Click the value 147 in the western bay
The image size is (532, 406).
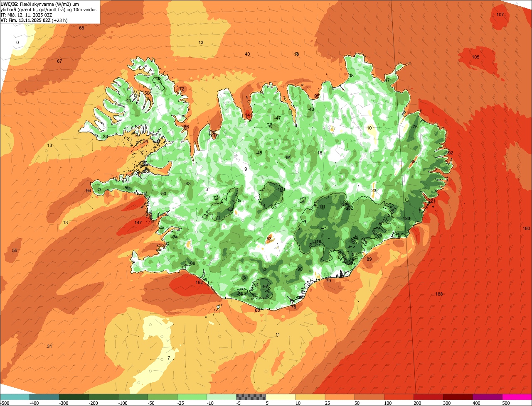[x=138, y=223]
